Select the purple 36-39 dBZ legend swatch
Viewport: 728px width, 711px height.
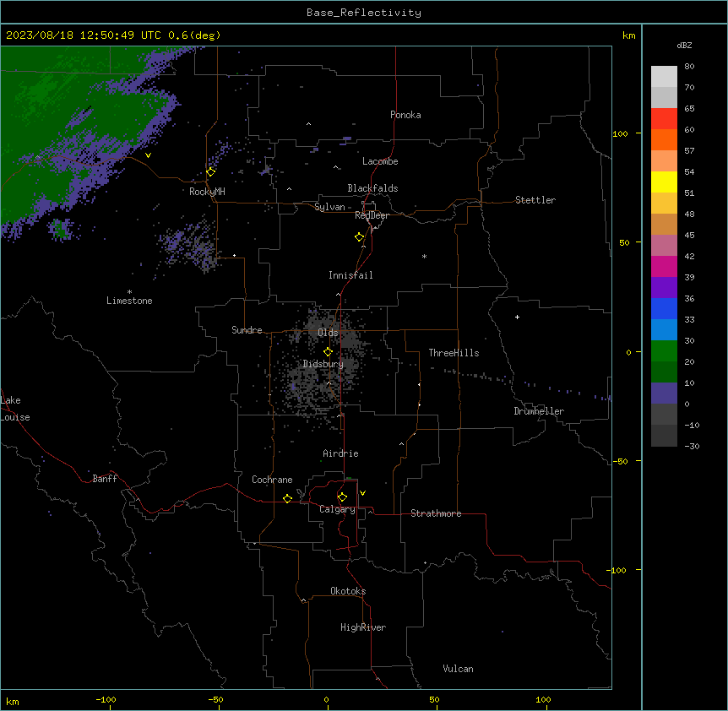664,288
